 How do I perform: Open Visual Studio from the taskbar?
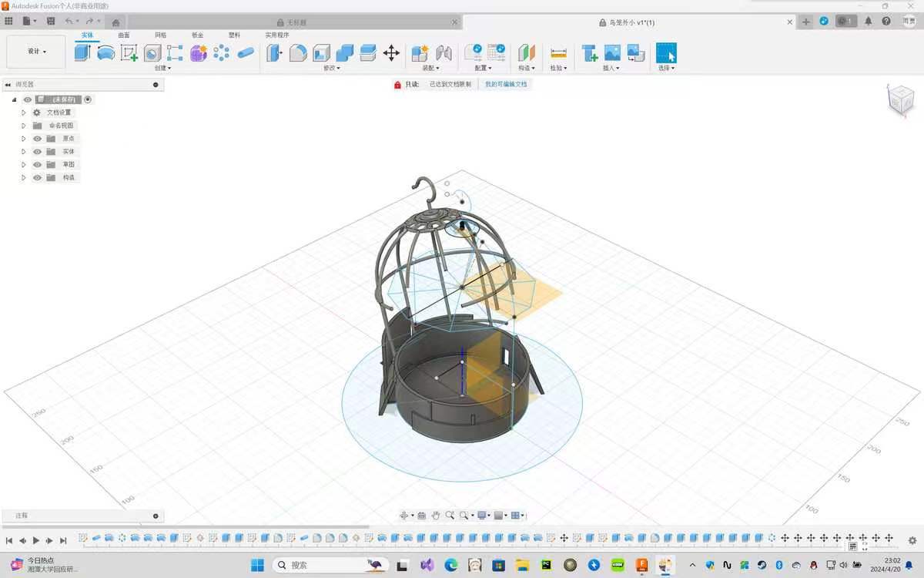tap(427, 565)
